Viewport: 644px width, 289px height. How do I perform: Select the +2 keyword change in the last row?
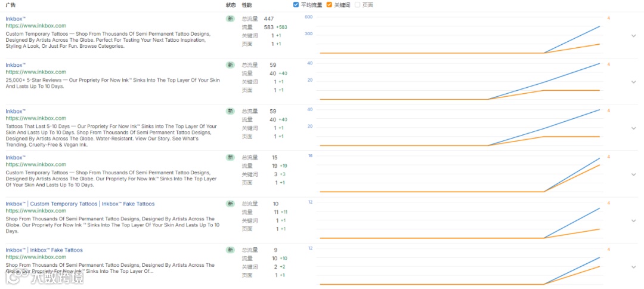coord(283,267)
